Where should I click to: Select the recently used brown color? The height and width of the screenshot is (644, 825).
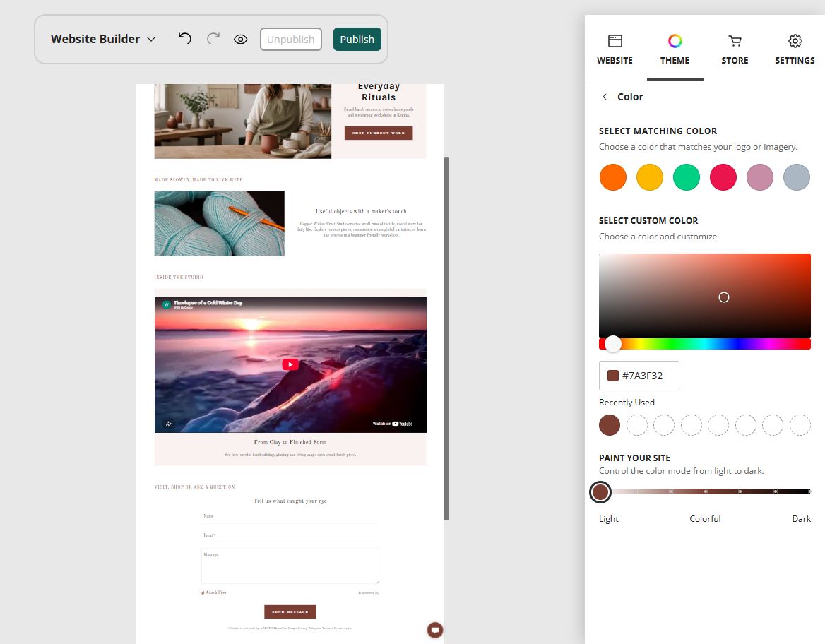pos(610,425)
